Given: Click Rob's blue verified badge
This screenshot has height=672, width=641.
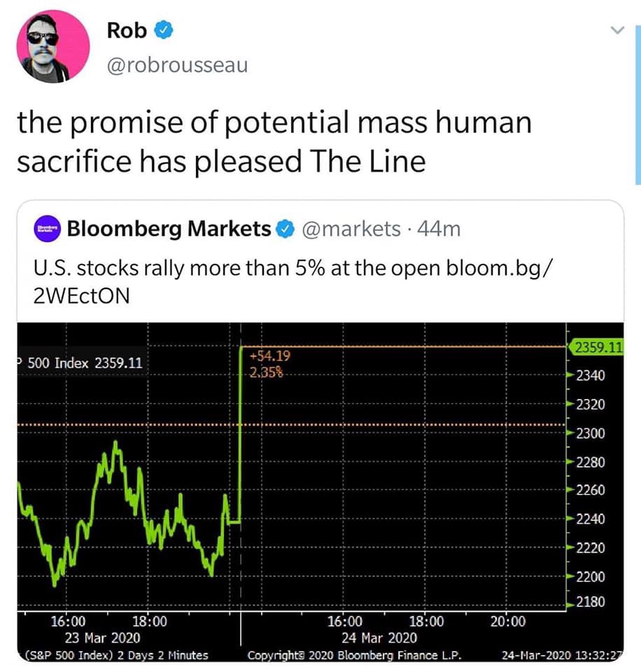Looking at the screenshot, I should coord(161,31).
